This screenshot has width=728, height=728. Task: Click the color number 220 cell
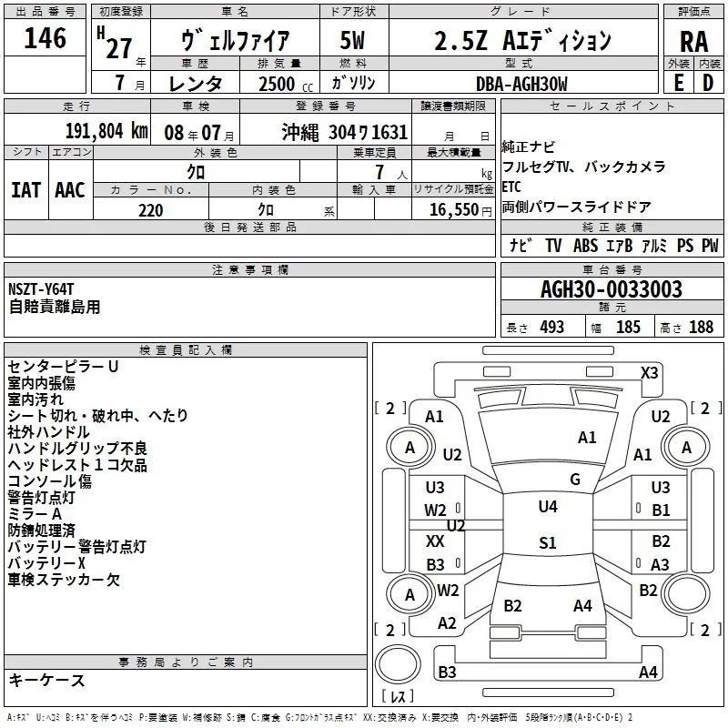point(150,210)
